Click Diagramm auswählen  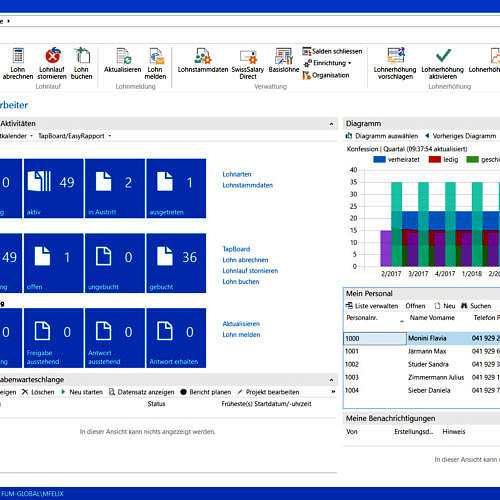point(382,136)
